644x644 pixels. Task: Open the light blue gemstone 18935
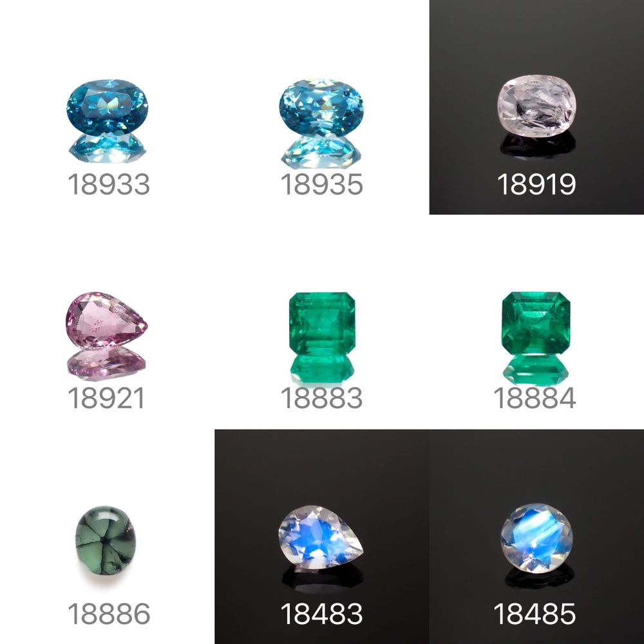tap(321, 107)
